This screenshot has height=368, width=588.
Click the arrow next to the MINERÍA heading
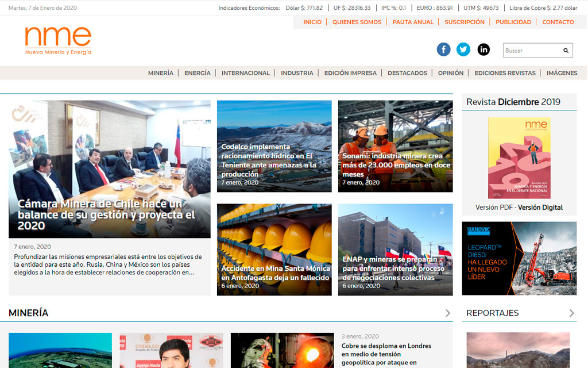448,313
